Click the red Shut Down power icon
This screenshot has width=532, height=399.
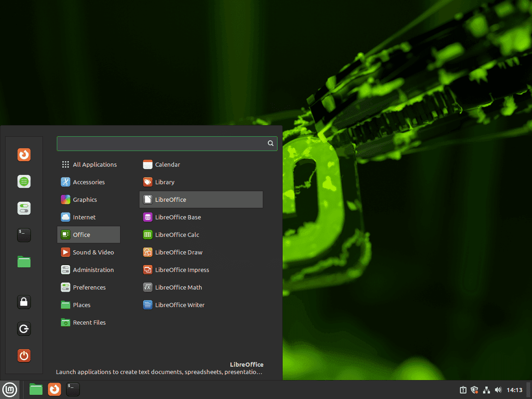(x=24, y=356)
